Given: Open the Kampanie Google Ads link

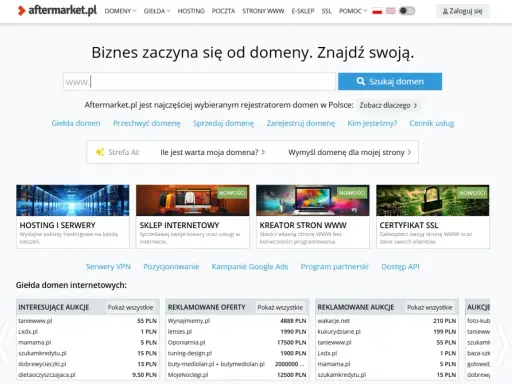Looking at the screenshot, I should 250,267.
